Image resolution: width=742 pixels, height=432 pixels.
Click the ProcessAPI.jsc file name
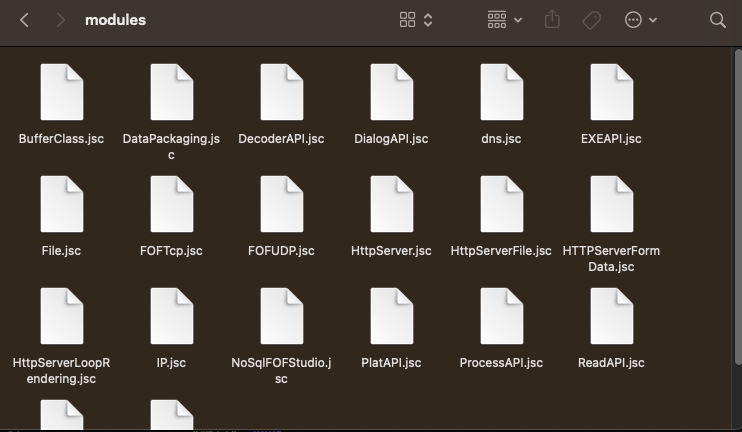(502, 363)
